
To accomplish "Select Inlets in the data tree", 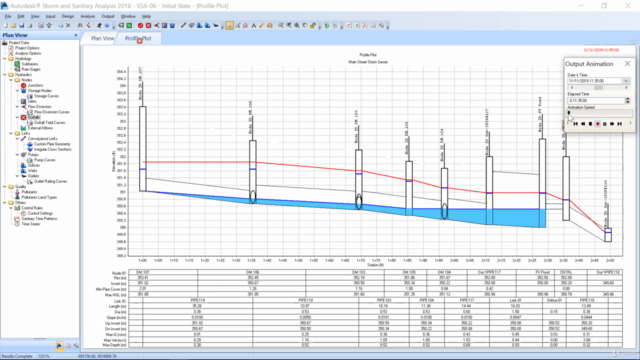I will point(32,101).
